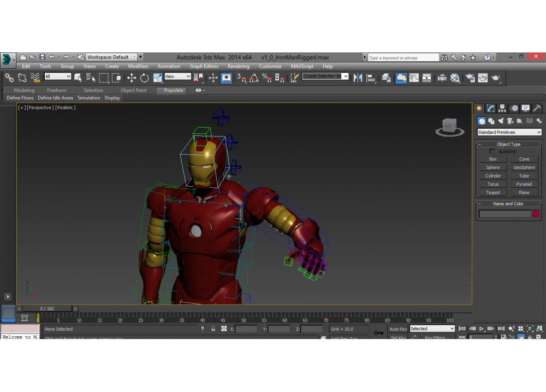Open the Utilities hammer panel tab
The image size is (546, 392).
(537, 108)
